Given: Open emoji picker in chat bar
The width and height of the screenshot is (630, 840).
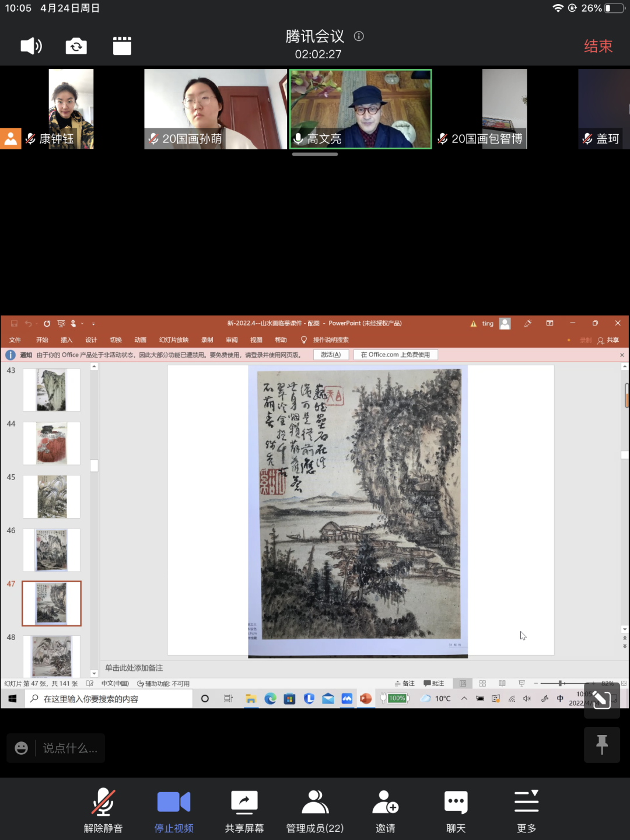Looking at the screenshot, I should (22, 748).
